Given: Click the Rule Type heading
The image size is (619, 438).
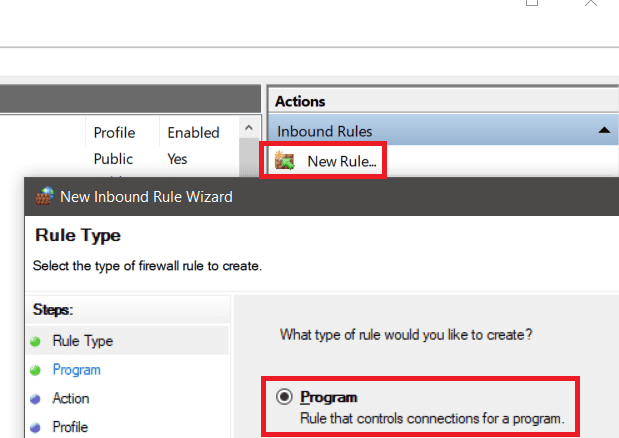Looking at the screenshot, I should pos(78,236).
